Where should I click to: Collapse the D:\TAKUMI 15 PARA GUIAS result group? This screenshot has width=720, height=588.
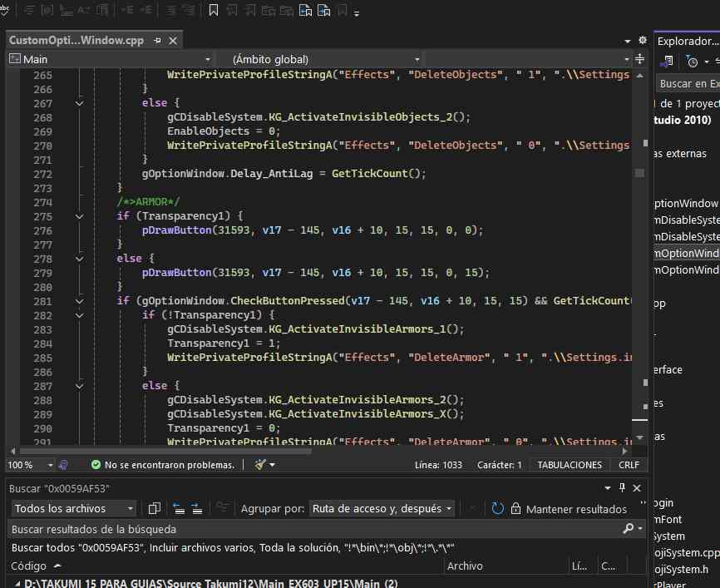click(x=17, y=584)
